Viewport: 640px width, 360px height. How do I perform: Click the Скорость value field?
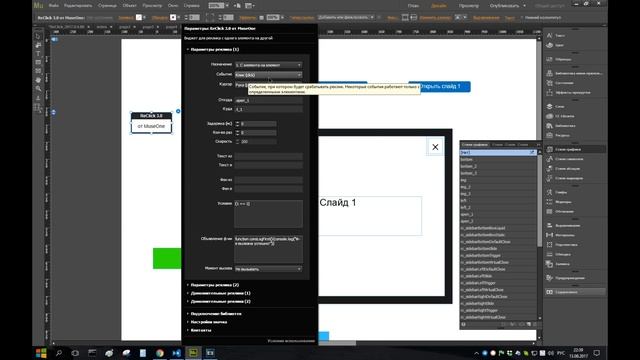click(x=258, y=142)
